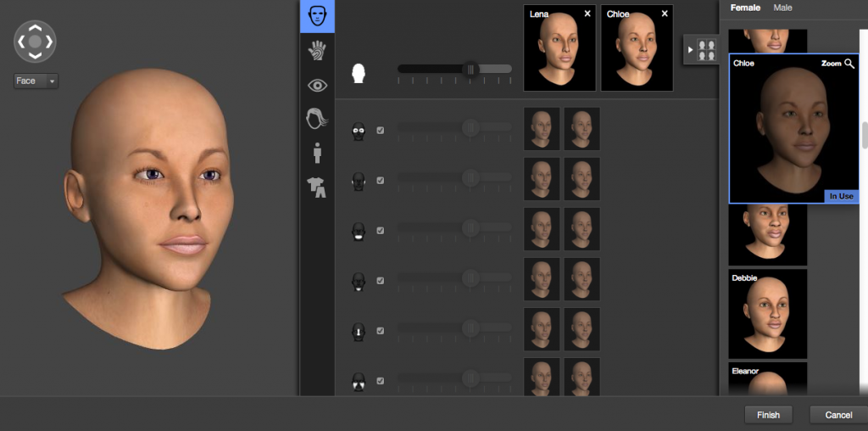The image size is (868, 431).
Task: Toggle the eyes region checkbox
Action: [381, 131]
